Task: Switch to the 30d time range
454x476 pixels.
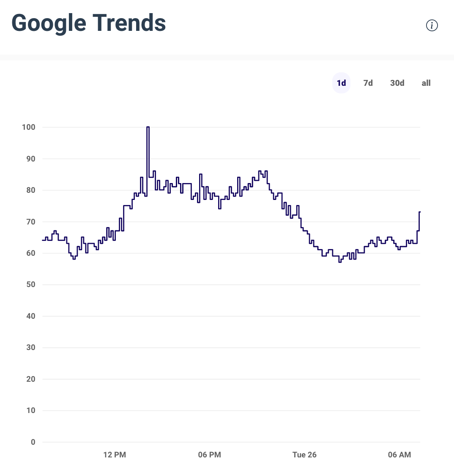Action: [x=397, y=83]
